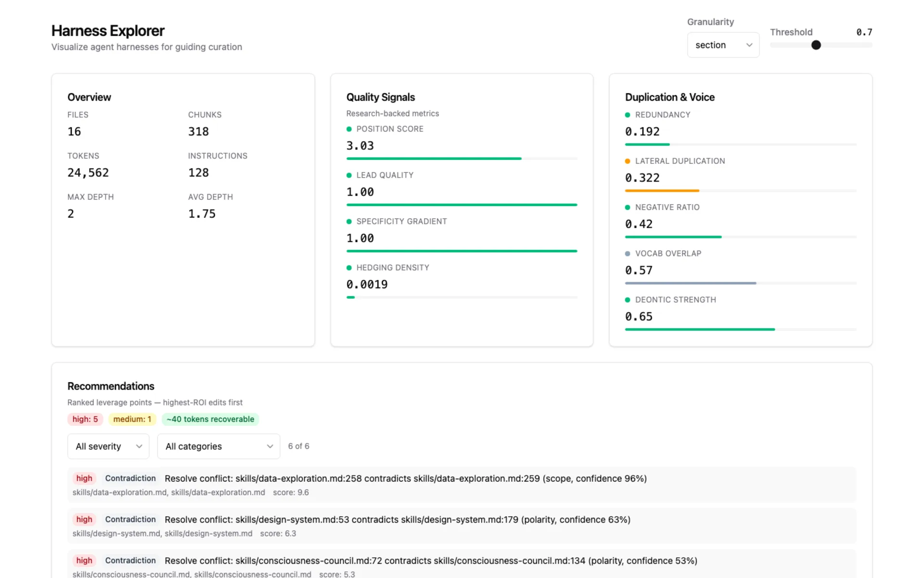Click the Research-backed metrics subtitle

coord(393,114)
